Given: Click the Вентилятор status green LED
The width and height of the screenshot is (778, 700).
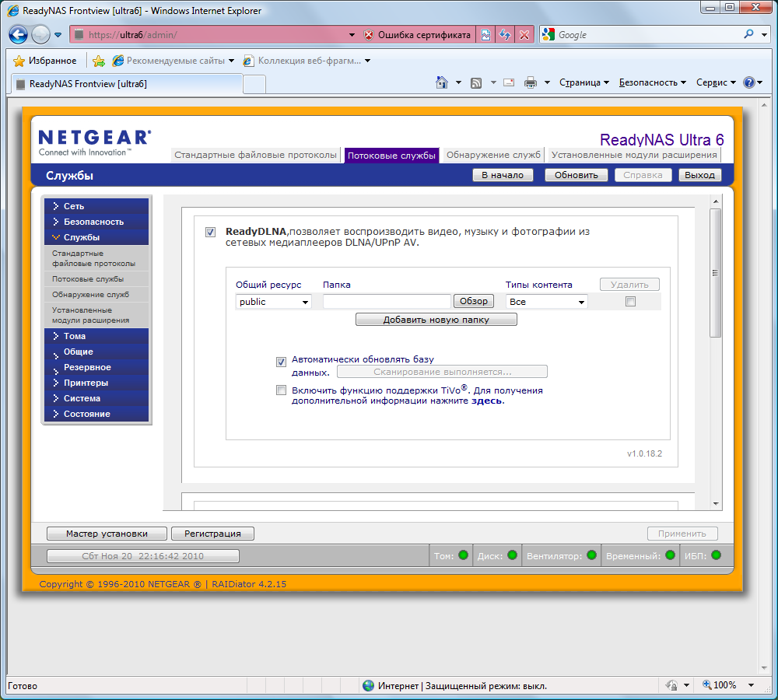Looking at the screenshot, I should (591, 555).
